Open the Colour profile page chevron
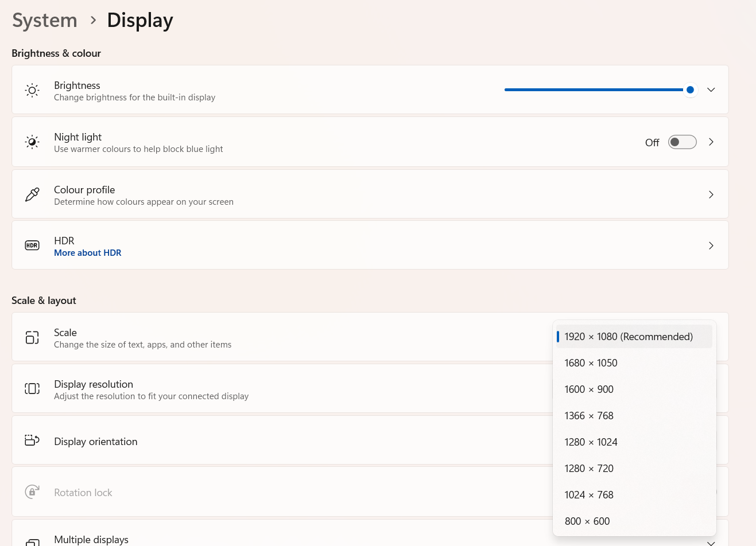The width and height of the screenshot is (756, 546). pos(711,195)
